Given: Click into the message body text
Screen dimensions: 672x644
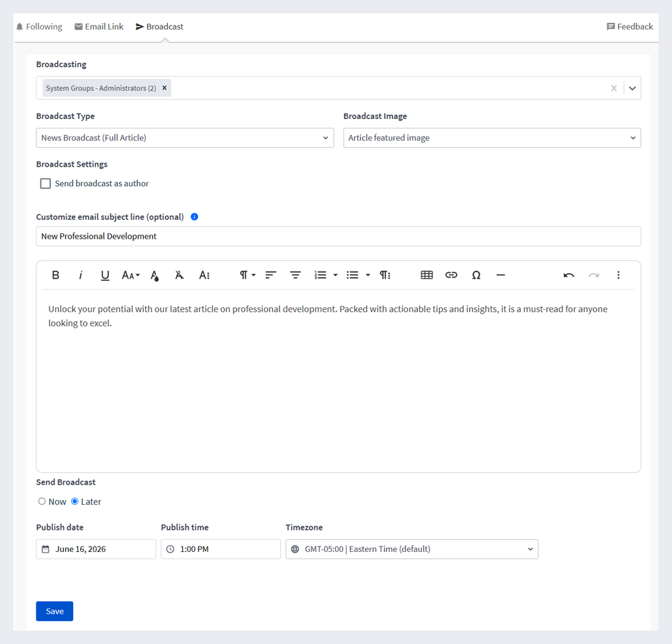Looking at the screenshot, I should point(327,316).
